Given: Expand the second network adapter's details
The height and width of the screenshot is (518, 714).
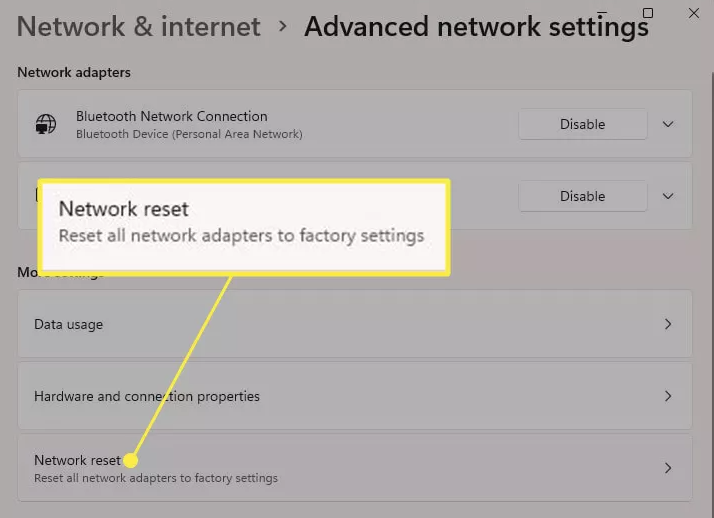Looking at the screenshot, I should point(669,196).
